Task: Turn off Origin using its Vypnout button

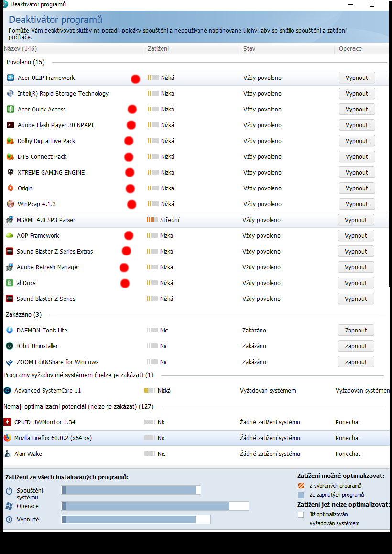Action: (x=357, y=188)
